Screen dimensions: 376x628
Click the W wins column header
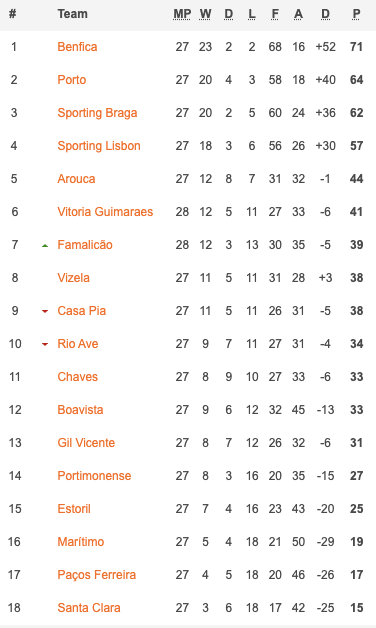(x=205, y=14)
